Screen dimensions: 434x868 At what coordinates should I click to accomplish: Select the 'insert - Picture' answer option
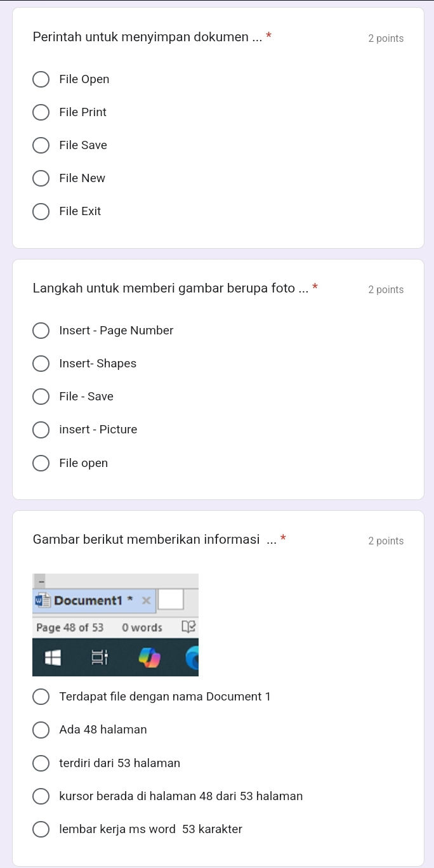41,430
